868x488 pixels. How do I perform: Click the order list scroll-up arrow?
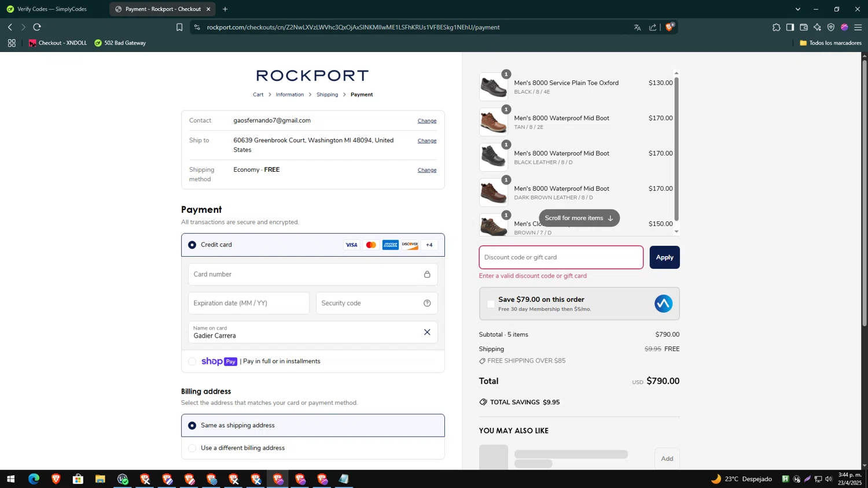[676, 73]
